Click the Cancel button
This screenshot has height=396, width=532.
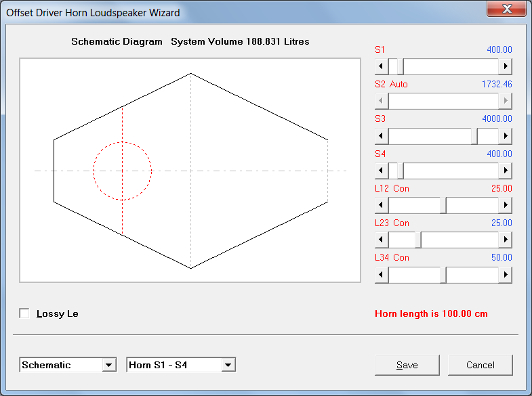(x=480, y=365)
